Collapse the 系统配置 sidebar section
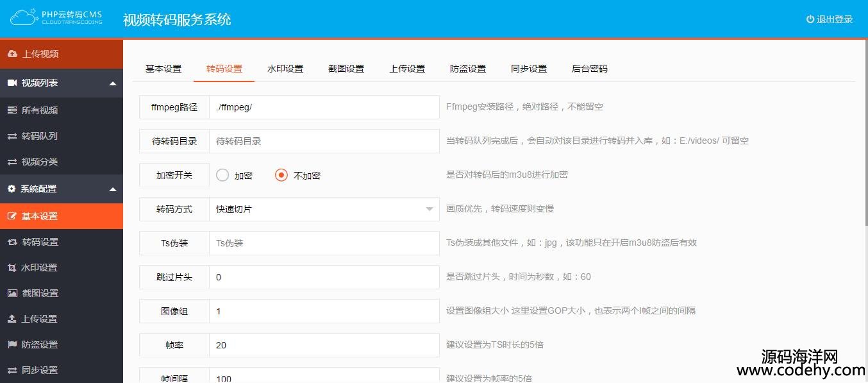The image size is (868, 383). [x=113, y=189]
